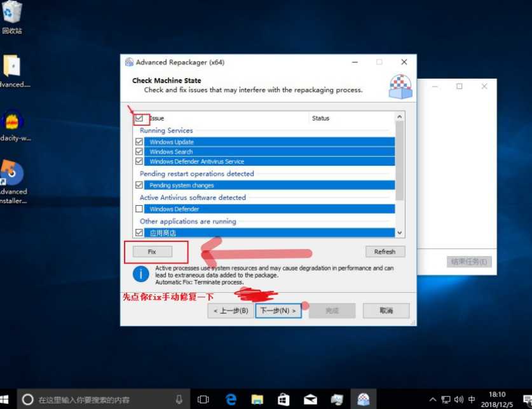Open the Action Center notification icon
532x409 pixels.
526,399
